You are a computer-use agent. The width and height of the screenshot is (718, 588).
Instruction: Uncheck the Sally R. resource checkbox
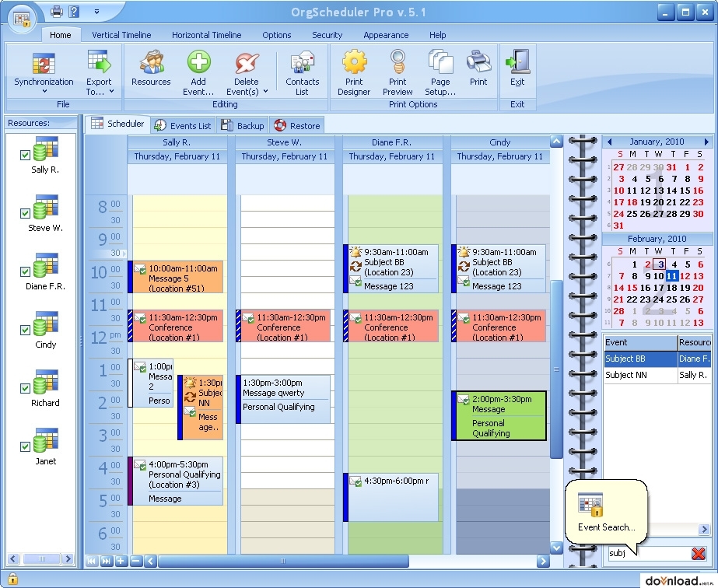25,156
